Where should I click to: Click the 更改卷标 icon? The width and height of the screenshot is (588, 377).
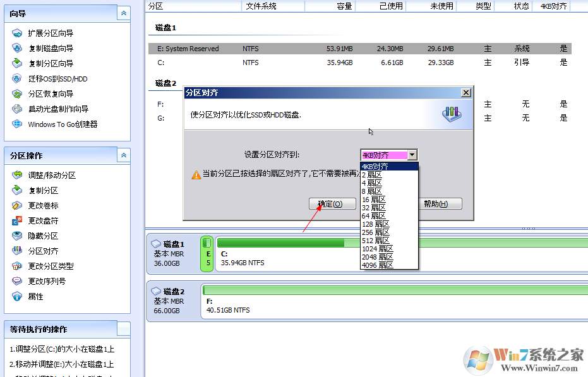pos(17,205)
